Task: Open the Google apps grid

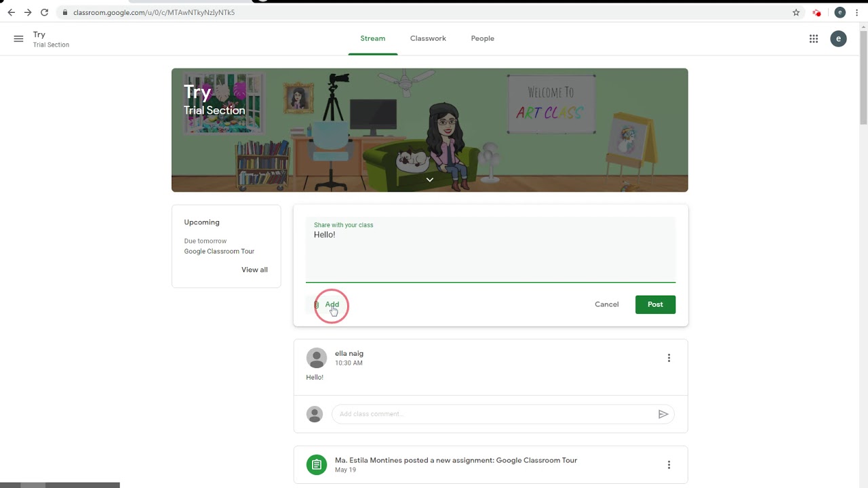Action: pyautogui.click(x=814, y=39)
